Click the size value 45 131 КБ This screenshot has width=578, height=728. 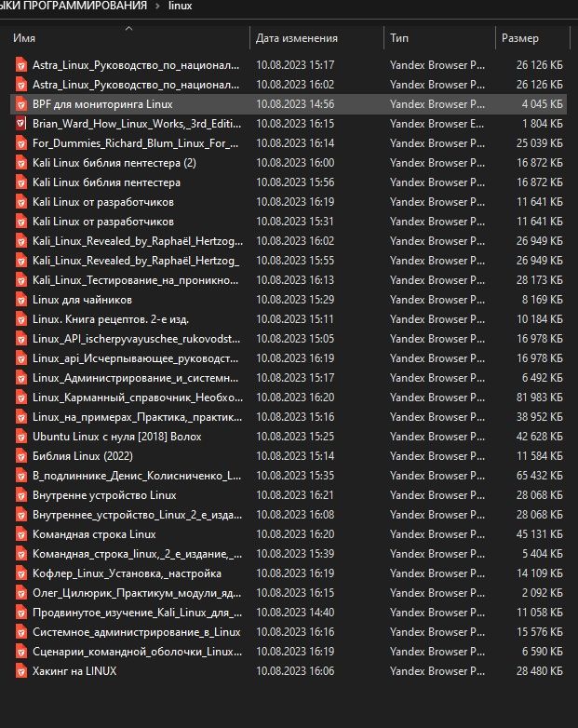pyautogui.click(x=540, y=534)
